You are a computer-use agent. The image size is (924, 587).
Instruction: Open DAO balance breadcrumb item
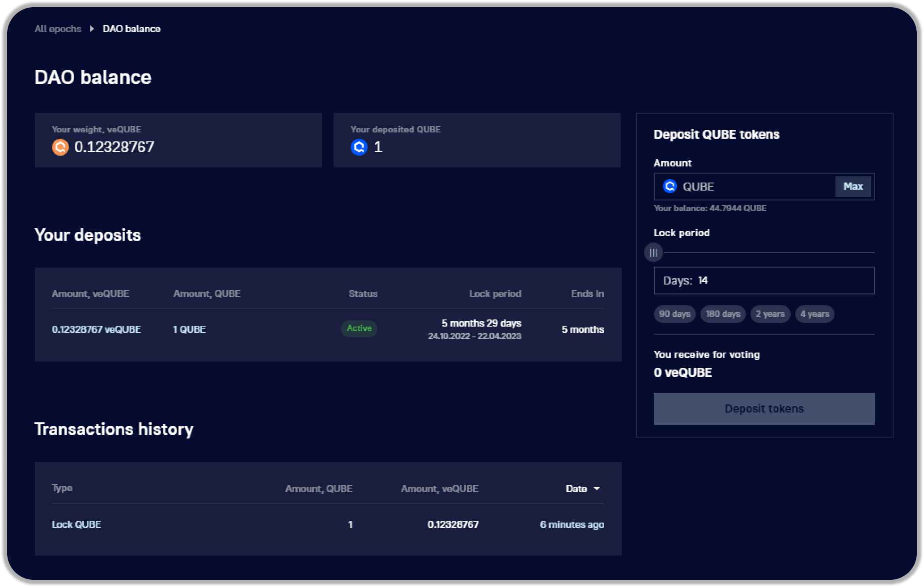pyautogui.click(x=131, y=29)
